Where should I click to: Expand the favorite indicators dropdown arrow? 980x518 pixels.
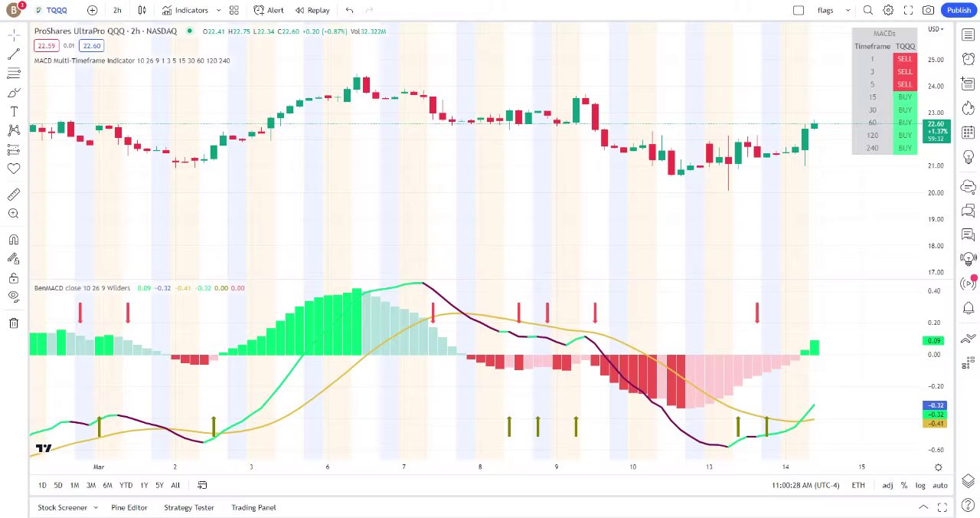218,10
